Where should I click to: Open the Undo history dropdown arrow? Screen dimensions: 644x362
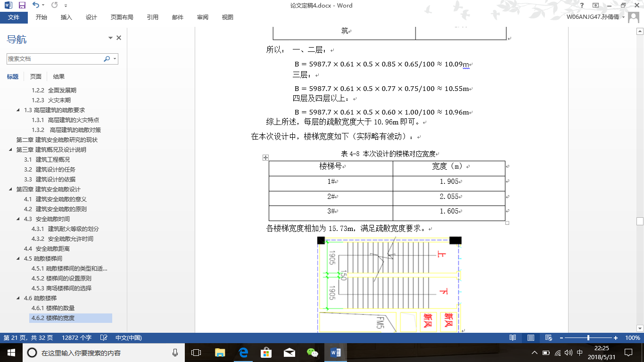coord(43,5)
